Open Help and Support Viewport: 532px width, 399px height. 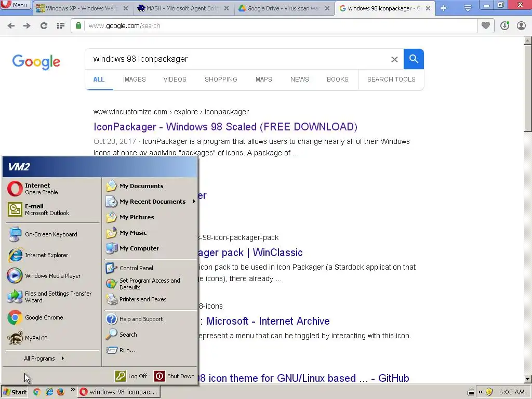150,319
